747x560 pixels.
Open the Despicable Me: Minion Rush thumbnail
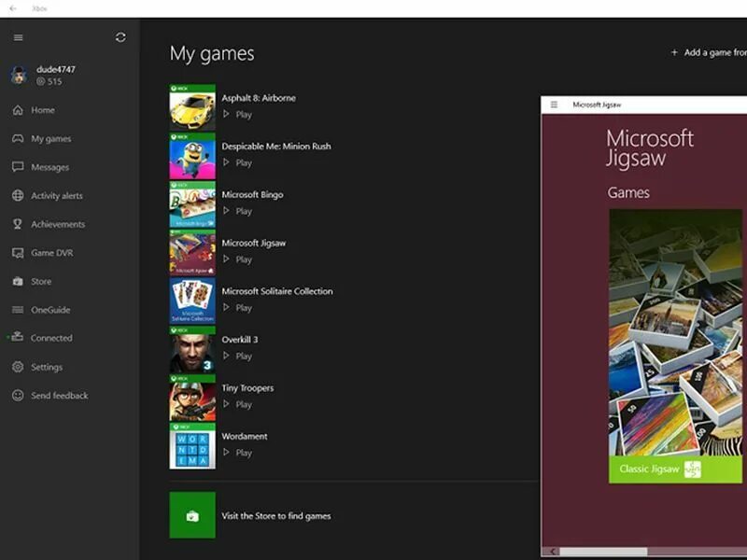point(192,156)
